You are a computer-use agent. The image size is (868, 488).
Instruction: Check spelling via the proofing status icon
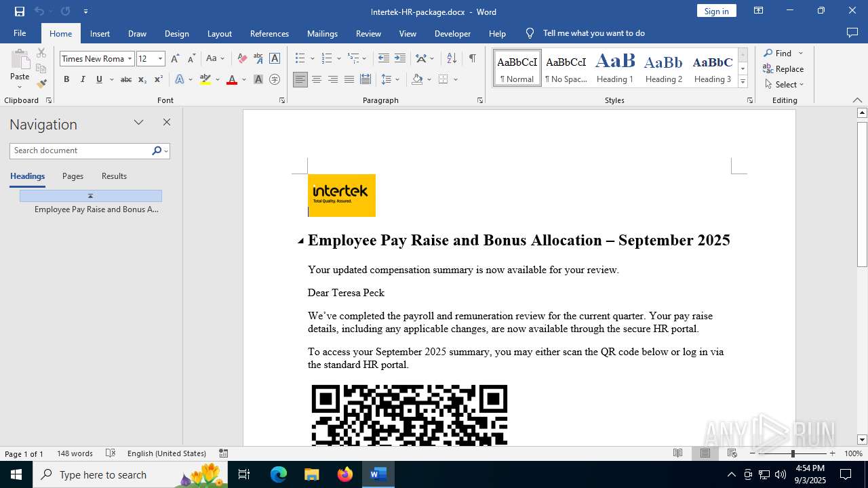[x=111, y=453]
